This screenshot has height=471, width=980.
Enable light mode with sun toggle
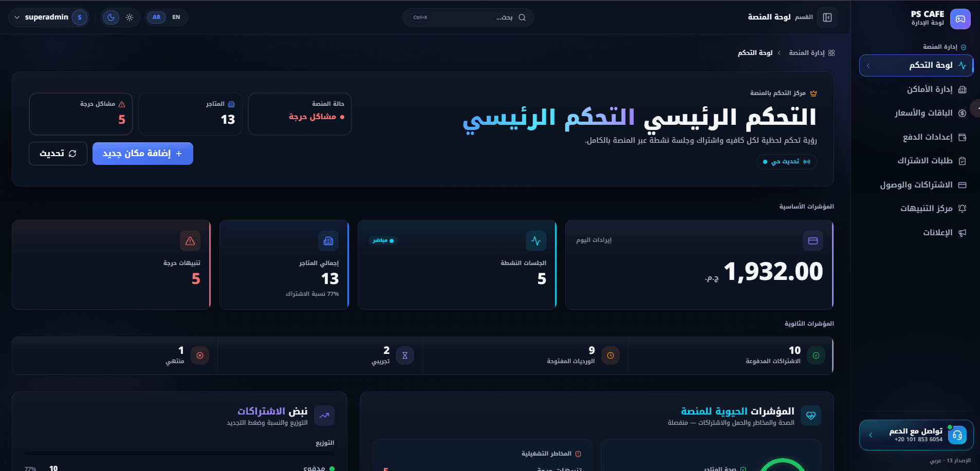[x=130, y=17]
